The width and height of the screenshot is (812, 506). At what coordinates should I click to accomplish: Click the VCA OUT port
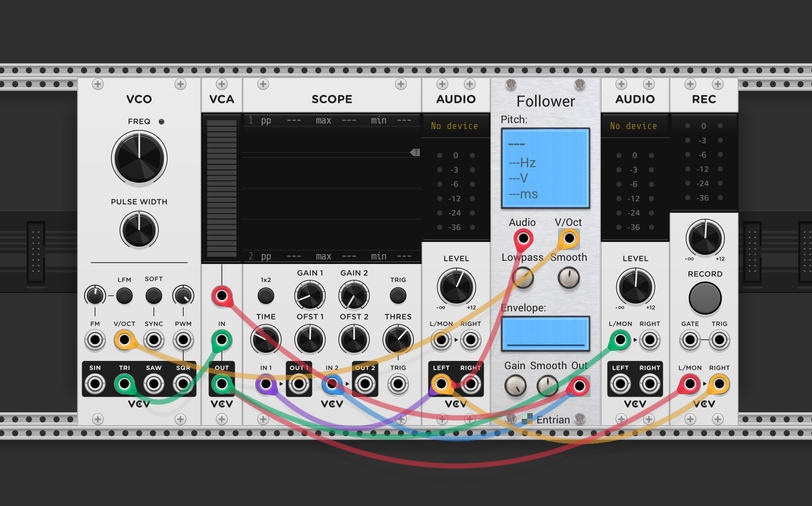point(222,384)
